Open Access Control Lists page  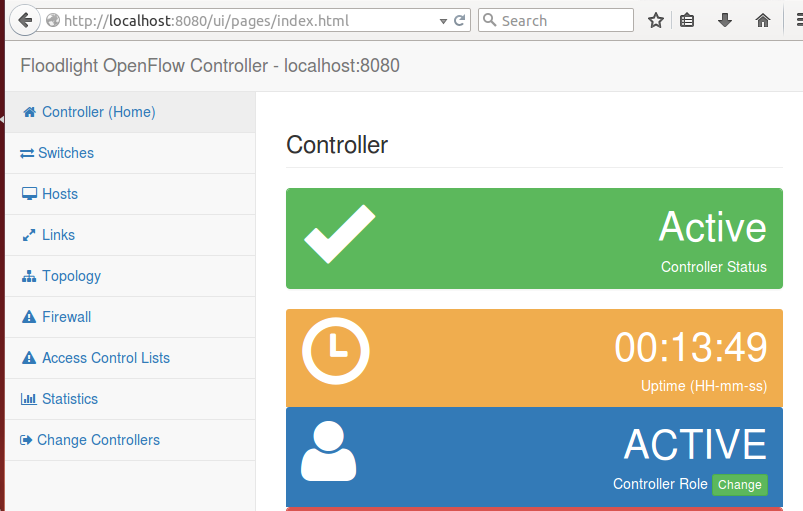pyautogui.click(x=130, y=358)
